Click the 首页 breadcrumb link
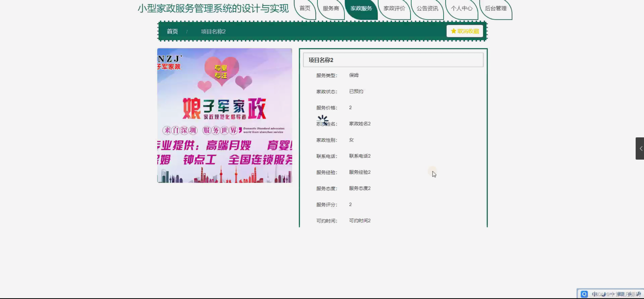This screenshot has width=644, height=299. (x=172, y=31)
